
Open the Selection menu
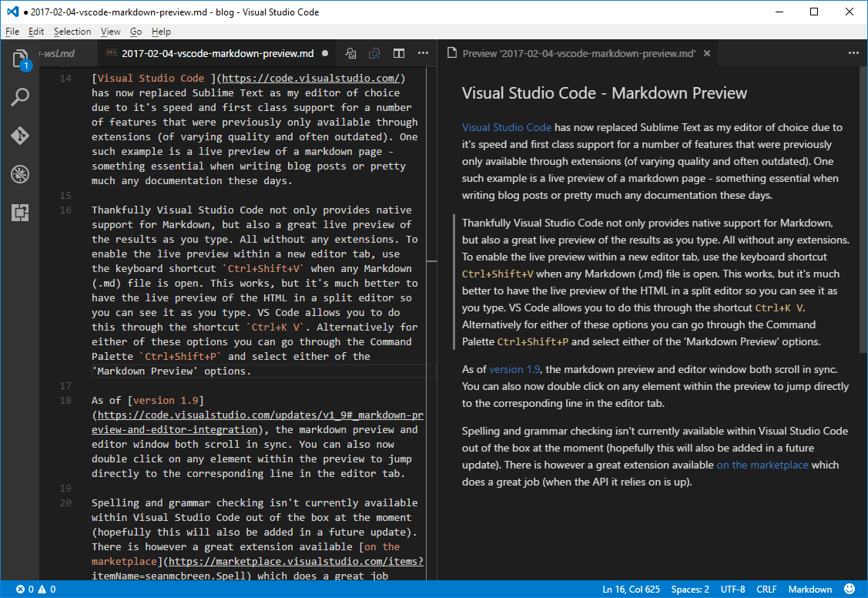(x=72, y=32)
